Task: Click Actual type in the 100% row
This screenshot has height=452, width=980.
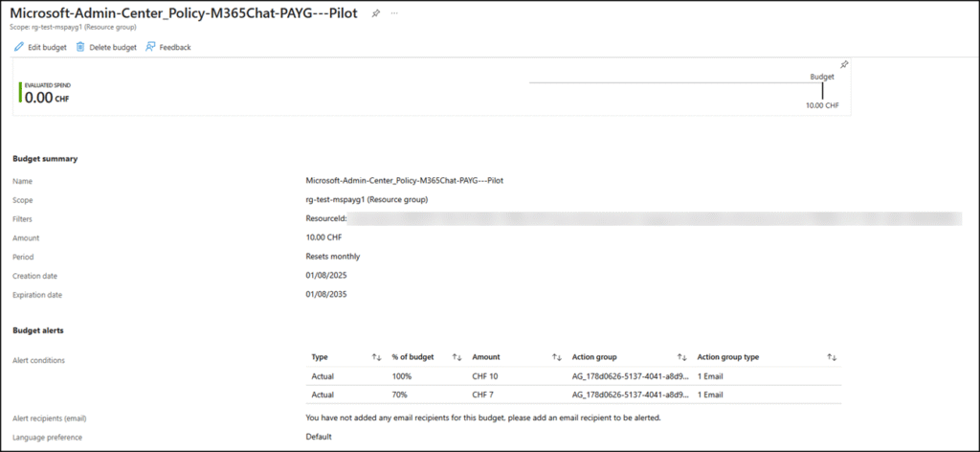Action: coord(323,376)
